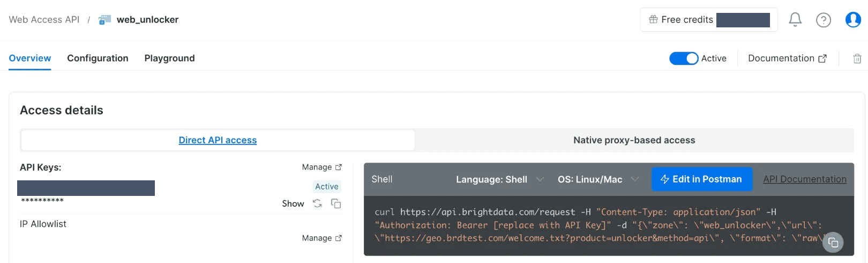
Task: Click the IP Allowlist label
Action: (x=43, y=224)
